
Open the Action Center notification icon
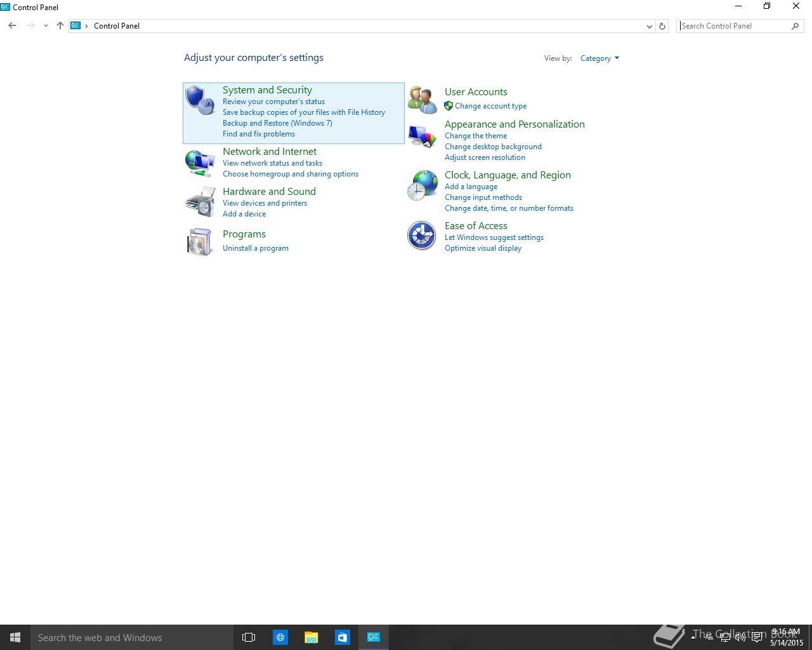click(x=757, y=638)
